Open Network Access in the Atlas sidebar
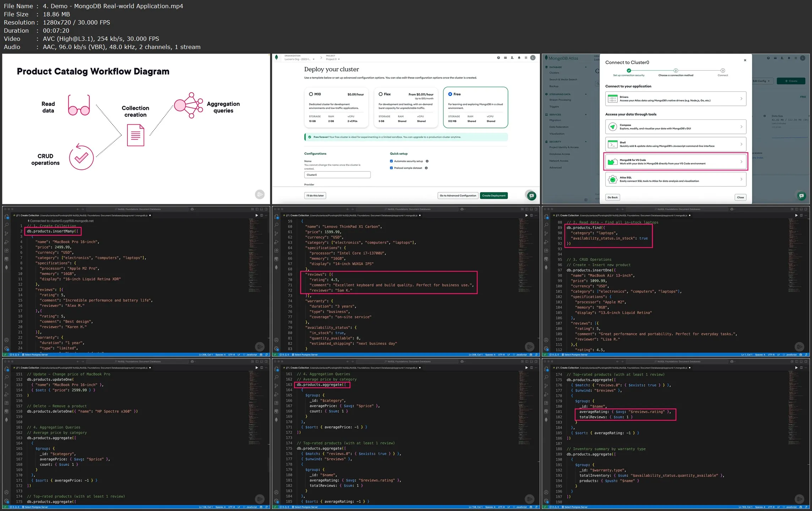The width and height of the screenshot is (812, 511). tap(559, 161)
